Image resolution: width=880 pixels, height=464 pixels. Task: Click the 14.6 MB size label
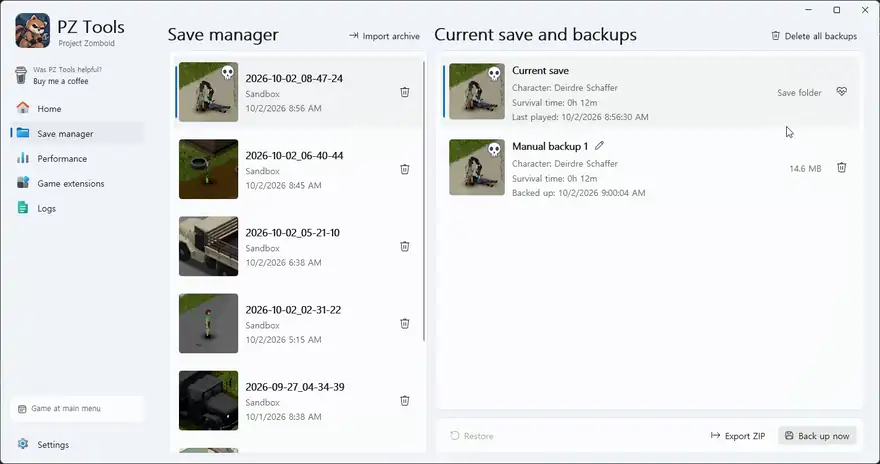[x=805, y=168]
